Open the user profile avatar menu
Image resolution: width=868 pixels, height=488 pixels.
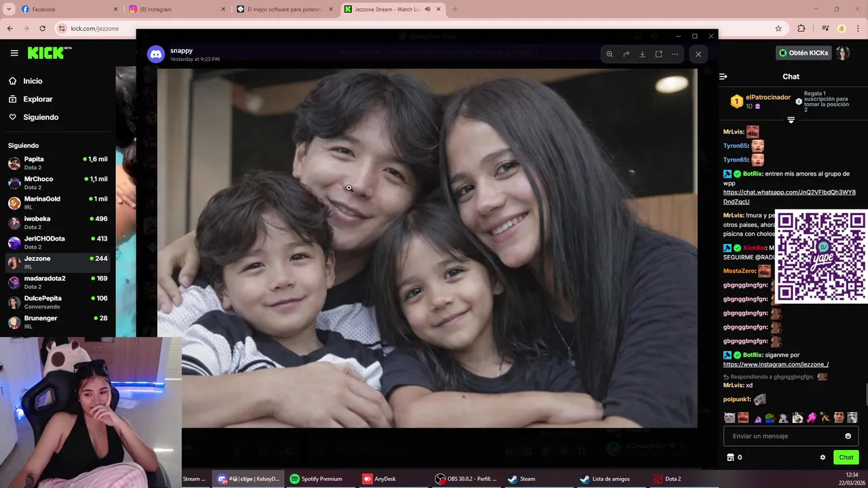tap(843, 53)
